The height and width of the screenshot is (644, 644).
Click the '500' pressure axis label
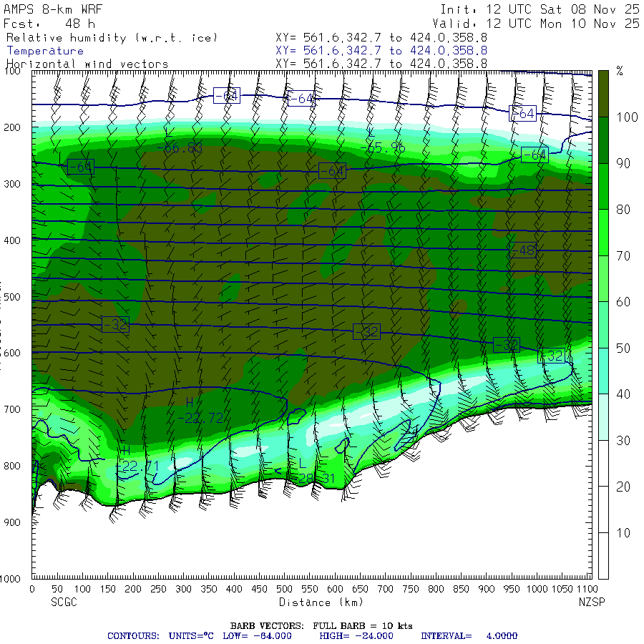pyautogui.click(x=12, y=296)
